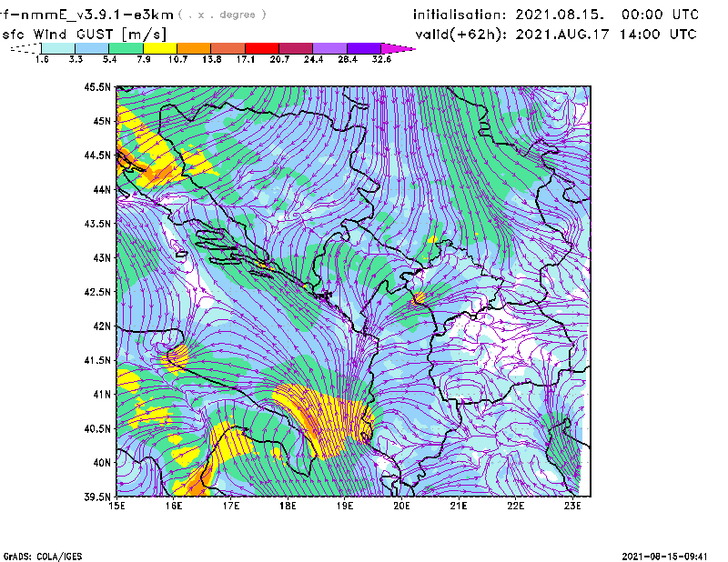The width and height of the screenshot is (728, 562).
Task: Click the 44N latitude label
Action: pyautogui.click(x=102, y=189)
